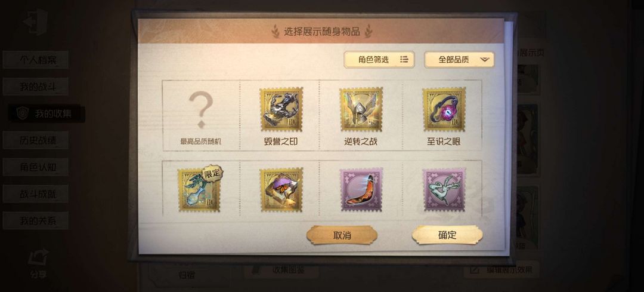Click the exit door icon at top left
Screen dimensions: 644x292
click(x=35, y=21)
